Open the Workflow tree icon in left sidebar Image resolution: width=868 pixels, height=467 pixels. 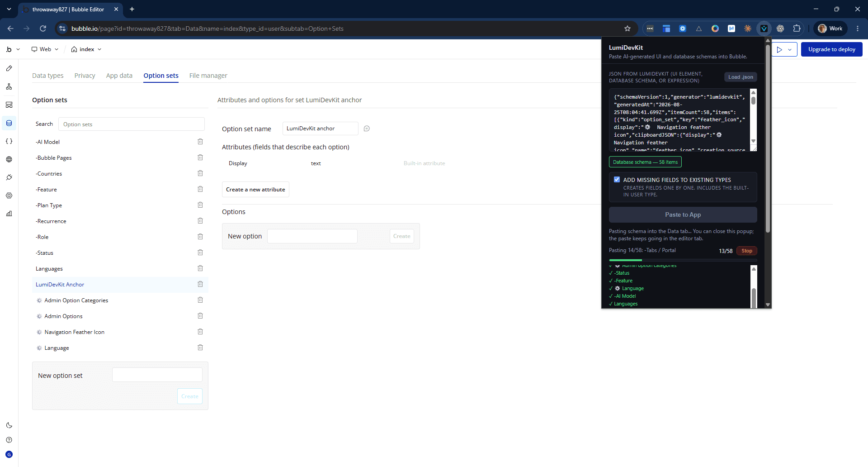point(9,86)
